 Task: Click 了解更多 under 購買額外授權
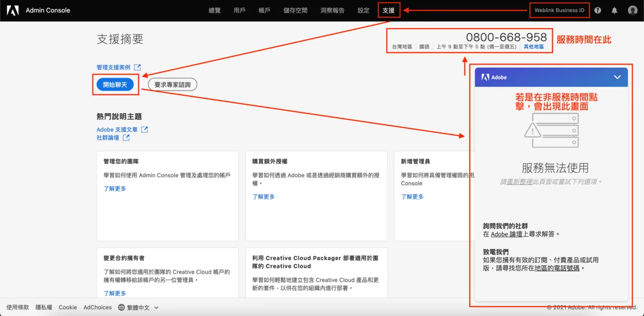[x=264, y=197]
